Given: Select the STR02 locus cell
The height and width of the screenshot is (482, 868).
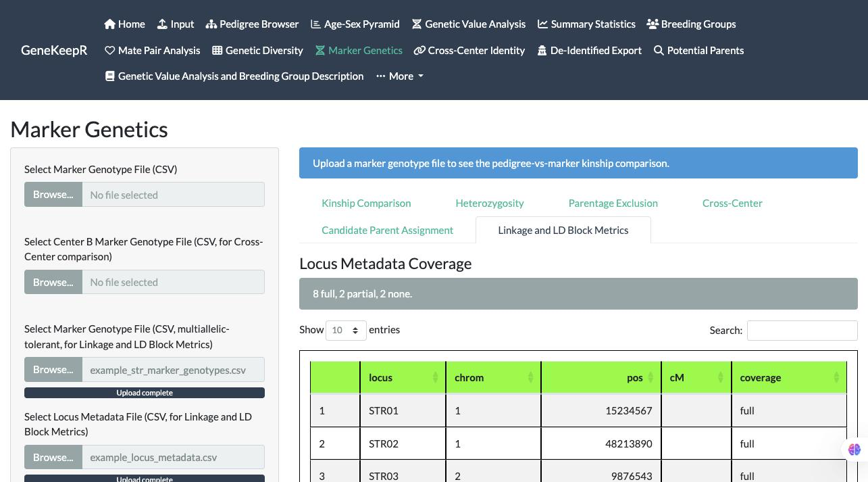Looking at the screenshot, I should pos(403,444).
